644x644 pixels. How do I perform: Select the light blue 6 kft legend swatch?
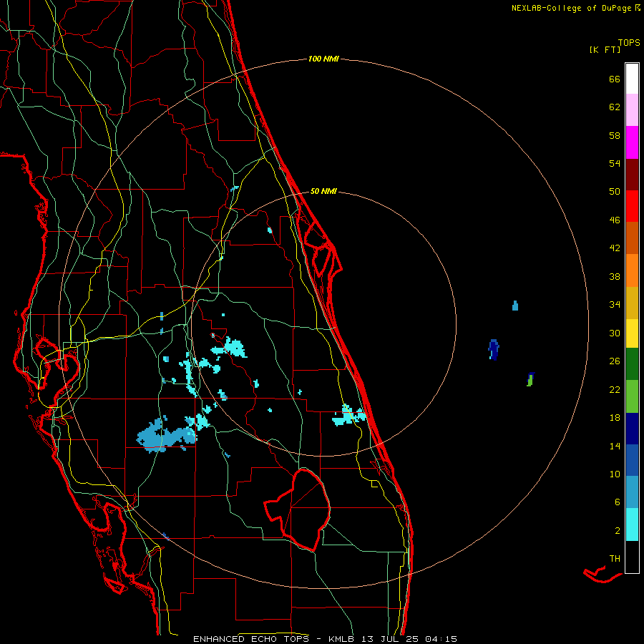[632, 492]
